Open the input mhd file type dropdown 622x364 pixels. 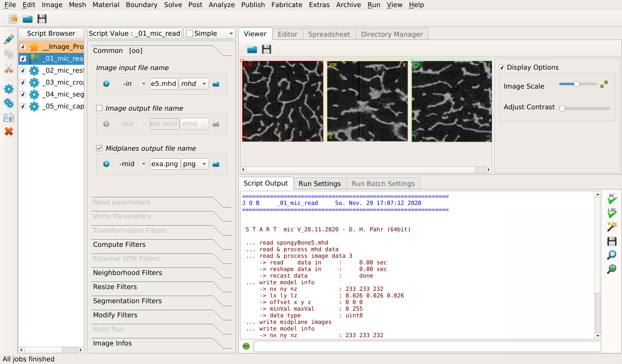click(204, 84)
